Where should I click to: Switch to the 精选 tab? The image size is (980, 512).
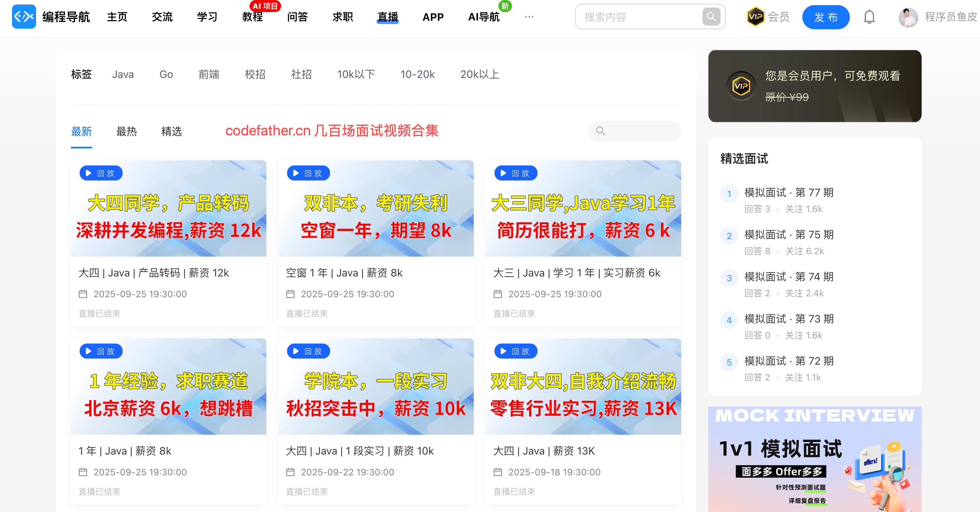[x=171, y=132]
